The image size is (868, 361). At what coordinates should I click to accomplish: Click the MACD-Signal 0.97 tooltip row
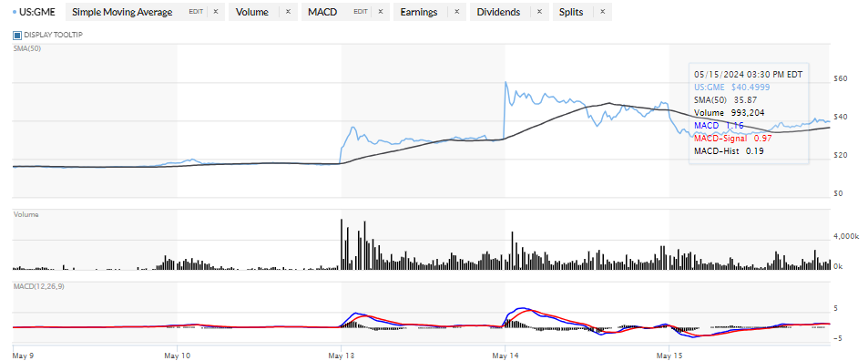click(x=733, y=138)
